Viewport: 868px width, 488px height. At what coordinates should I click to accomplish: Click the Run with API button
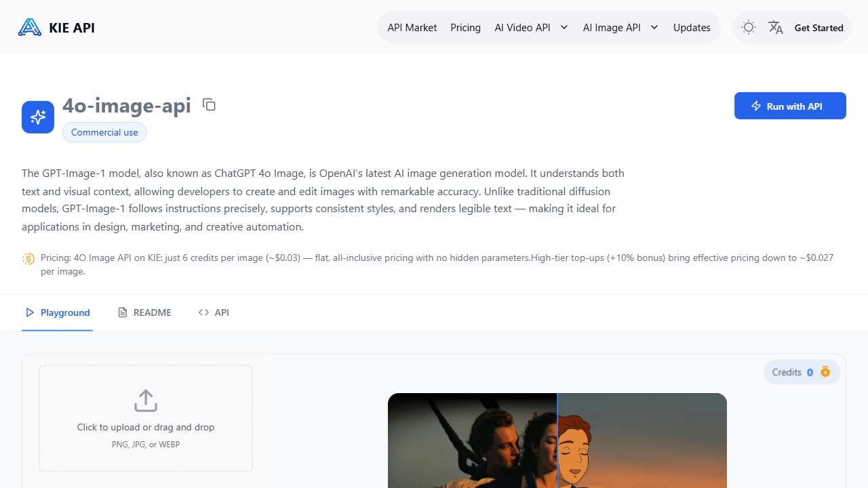point(790,106)
